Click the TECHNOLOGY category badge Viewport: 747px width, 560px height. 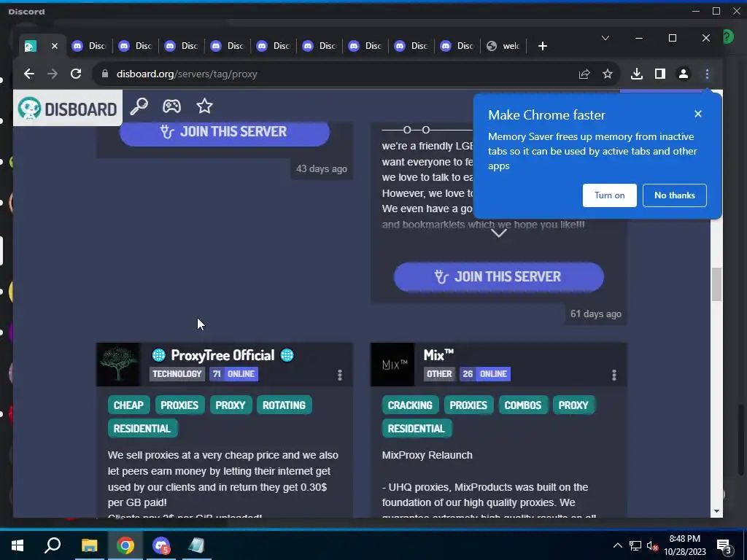(x=177, y=374)
